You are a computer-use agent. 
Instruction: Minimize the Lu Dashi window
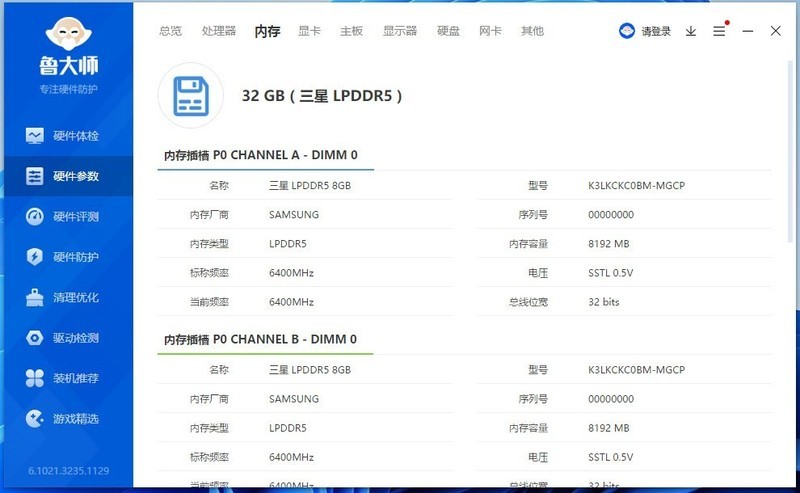[x=747, y=31]
